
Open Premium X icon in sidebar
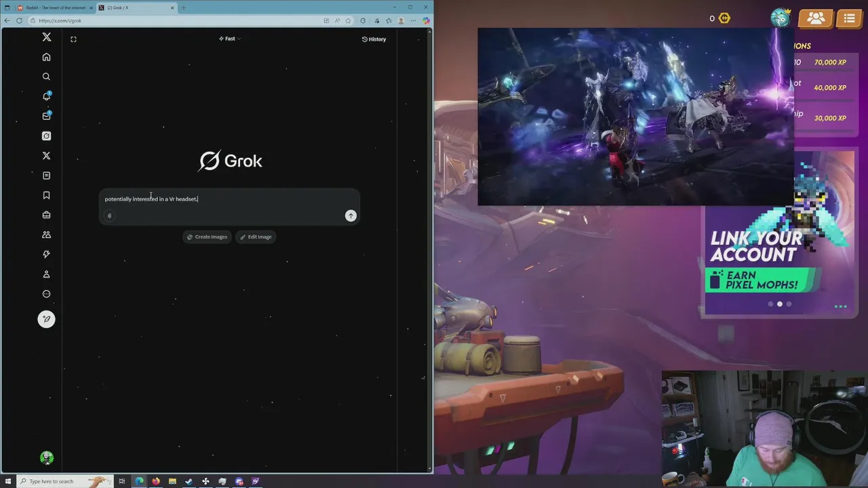pos(46,155)
